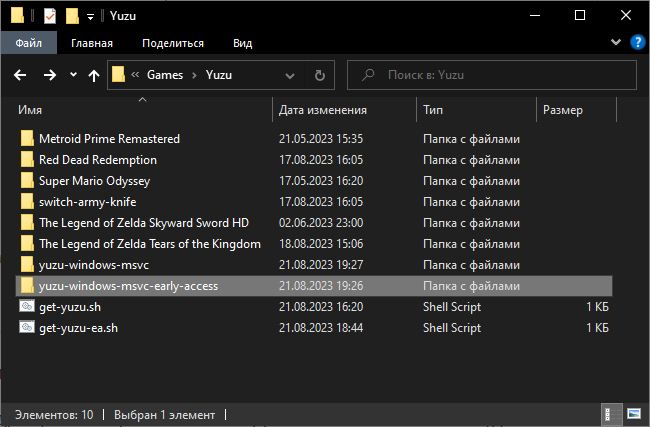
Task: Click 'The Legend of Zelda Skyward Sword HD'
Action: click(x=144, y=223)
